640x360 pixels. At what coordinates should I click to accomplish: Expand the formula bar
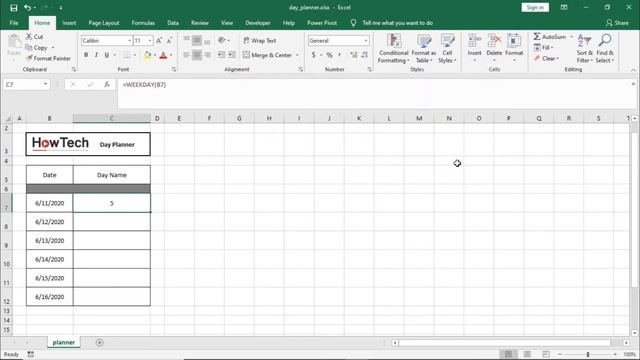click(633, 84)
